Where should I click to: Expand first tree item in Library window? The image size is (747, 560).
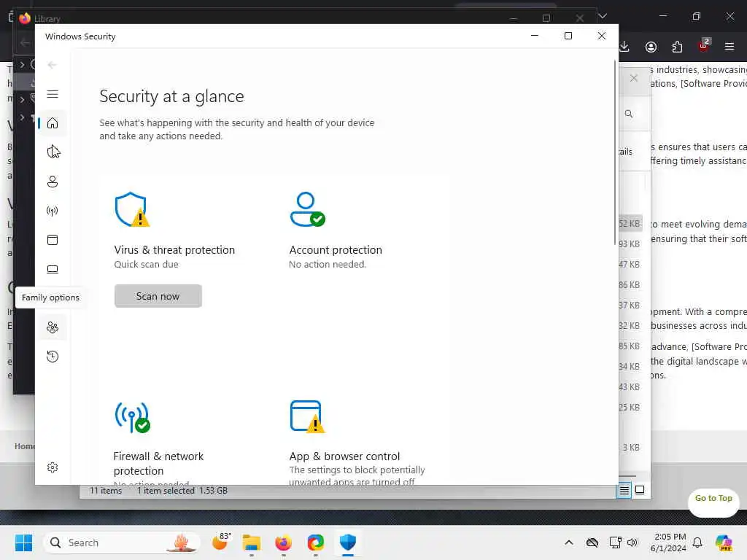point(22,64)
